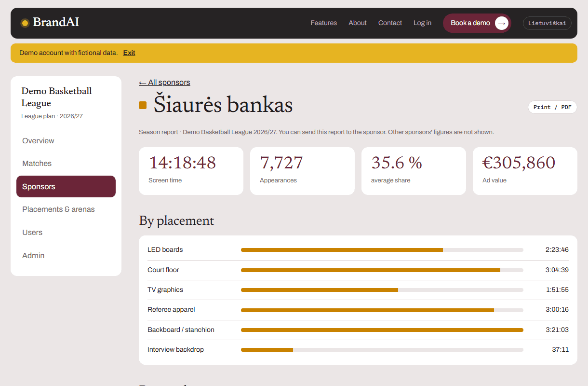This screenshot has width=588, height=386.
Task: Click the Backboard / stanchion progress bar
Action: 382,330
